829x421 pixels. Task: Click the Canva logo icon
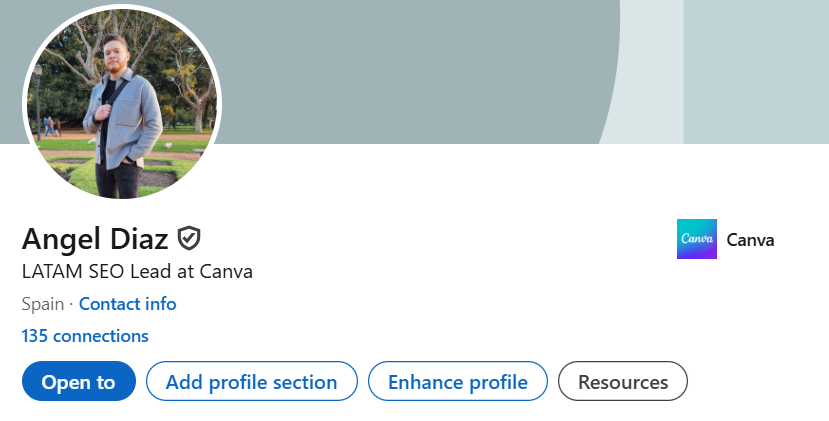pyautogui.click(x=696, y=239)
